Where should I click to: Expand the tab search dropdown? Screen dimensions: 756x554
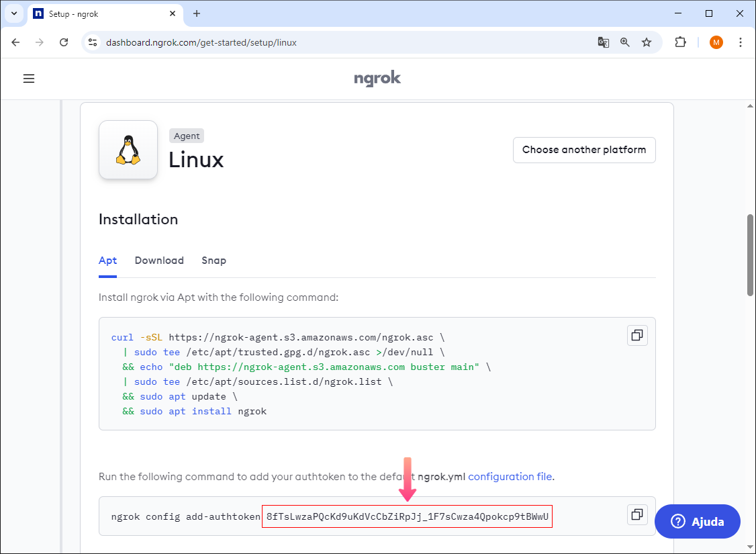click(x=14, y=13)
